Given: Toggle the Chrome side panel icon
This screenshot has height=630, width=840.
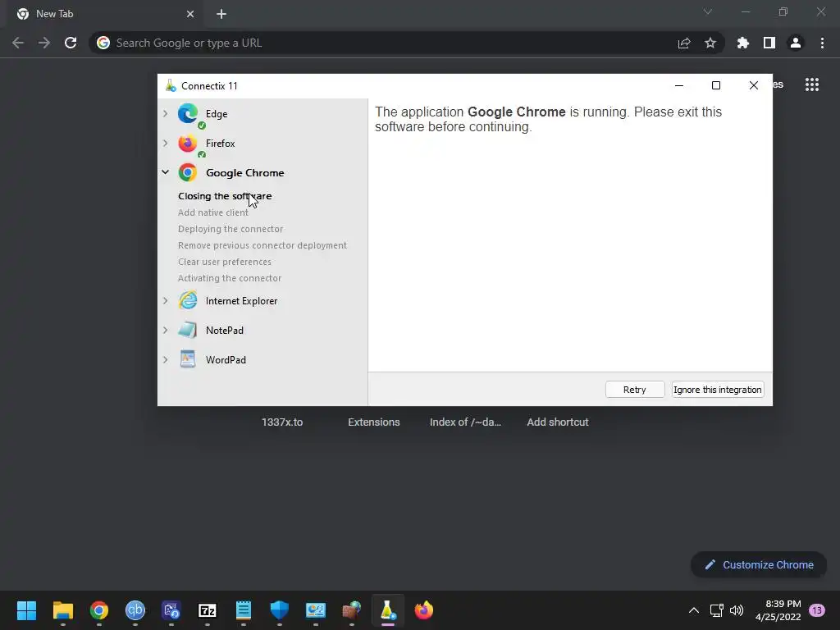Looking at the screenshot, I should 769,43.
